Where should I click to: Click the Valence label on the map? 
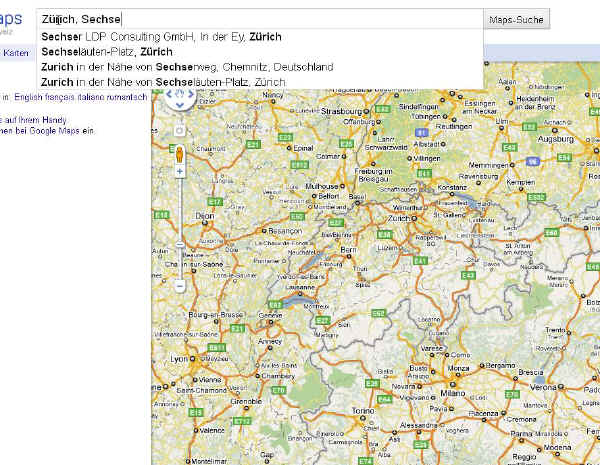pyautogui.click(x=210, y=431)
